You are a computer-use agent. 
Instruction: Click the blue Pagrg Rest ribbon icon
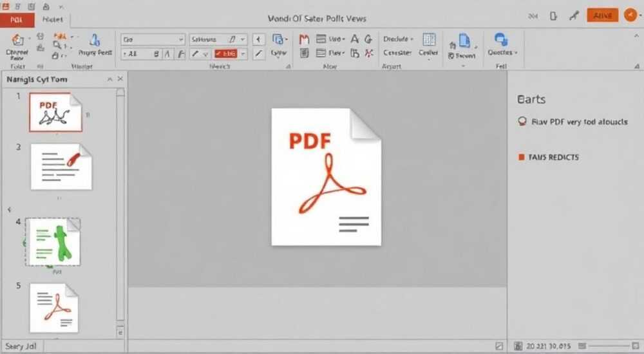95,41
